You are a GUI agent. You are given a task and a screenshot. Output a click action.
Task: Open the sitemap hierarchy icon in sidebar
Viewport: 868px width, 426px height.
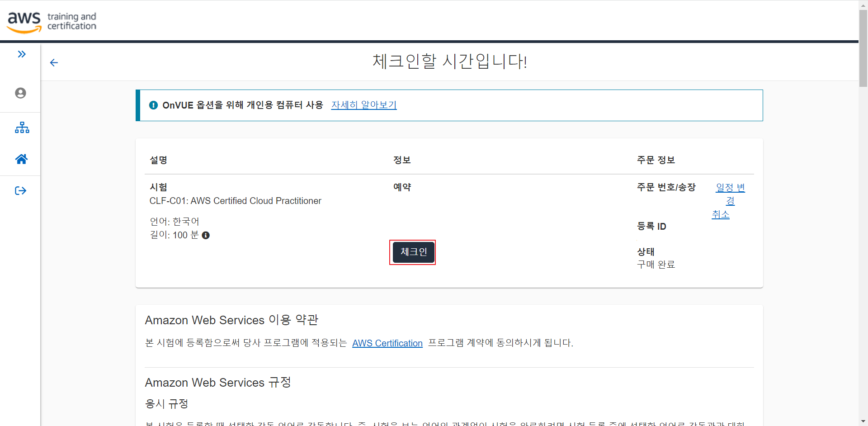click(x=22, y=128)
